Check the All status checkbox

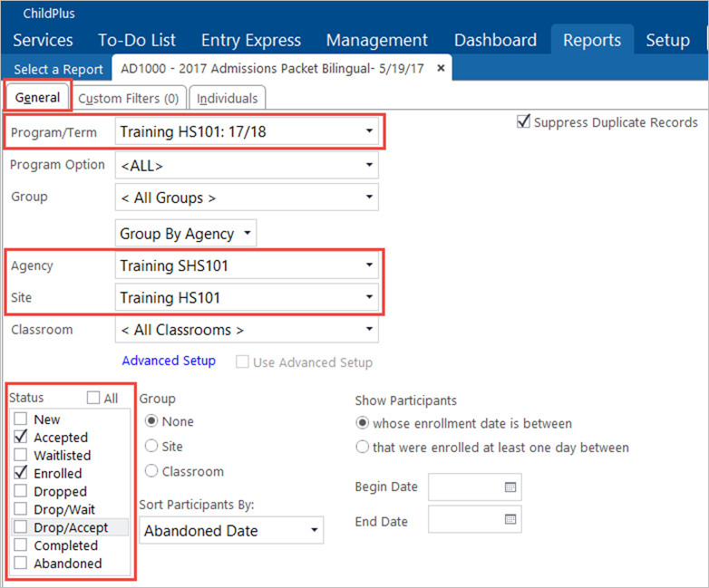click(93, 398)
